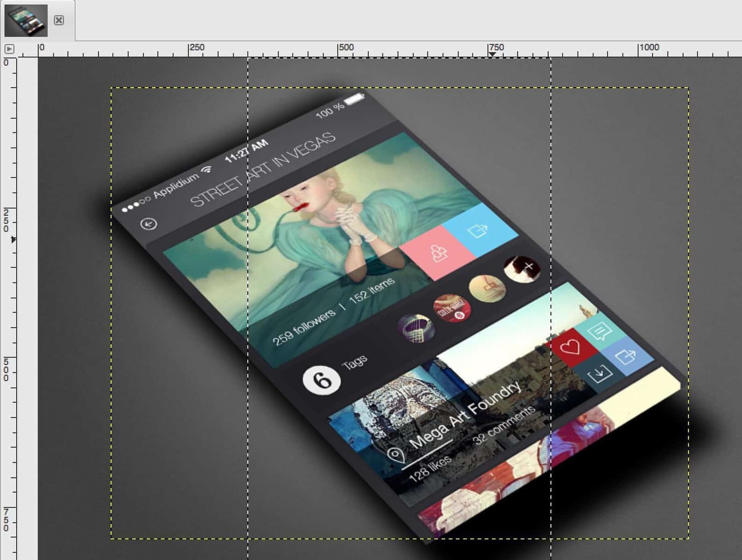742x560 pixels.
Task: Click the '32 comments' text
Action: click(504, 426)
